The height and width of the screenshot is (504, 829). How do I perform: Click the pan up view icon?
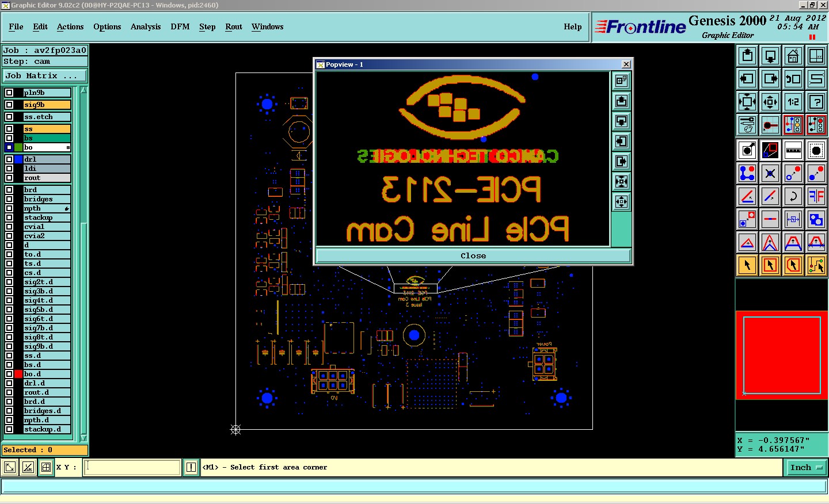click(747, 56)
